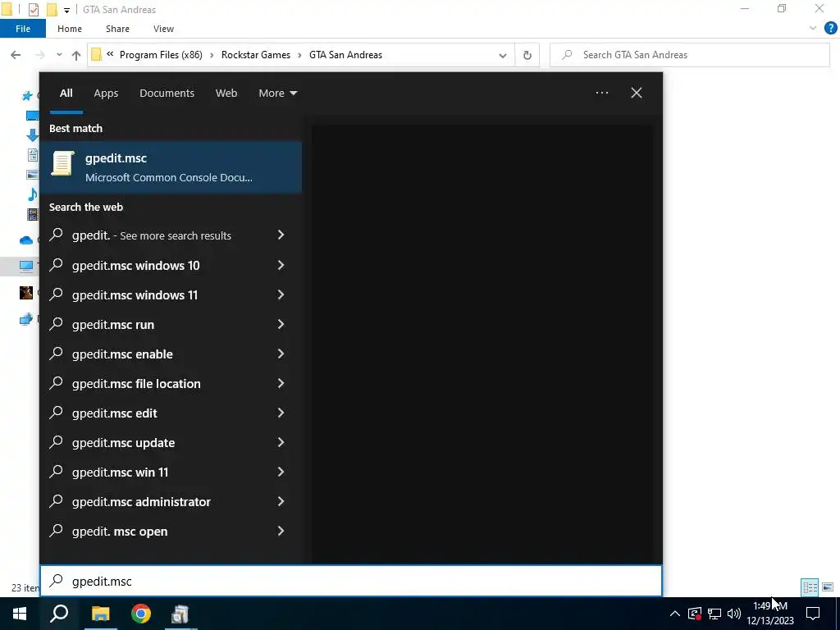The image size is (840, 630).
Task: Click the clock showing 12/13/2023
Action: tap(769, 614)
